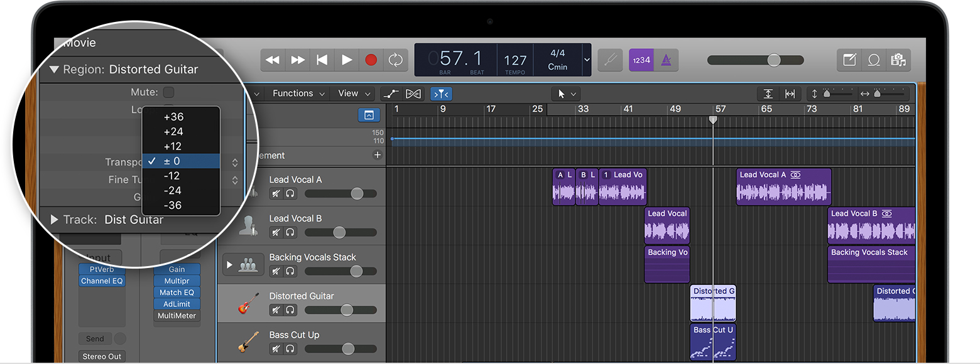Image resolution: width=980 pixels, height=364 pixels.
Task: Select -36 in transpose popup menu
Action: tap(181, 205)
